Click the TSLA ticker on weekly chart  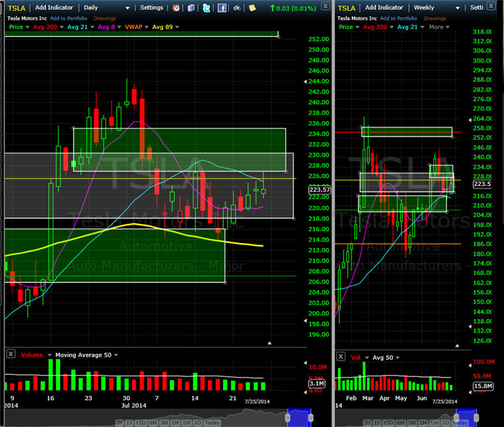pyautogui.click(x=346, y=8)
